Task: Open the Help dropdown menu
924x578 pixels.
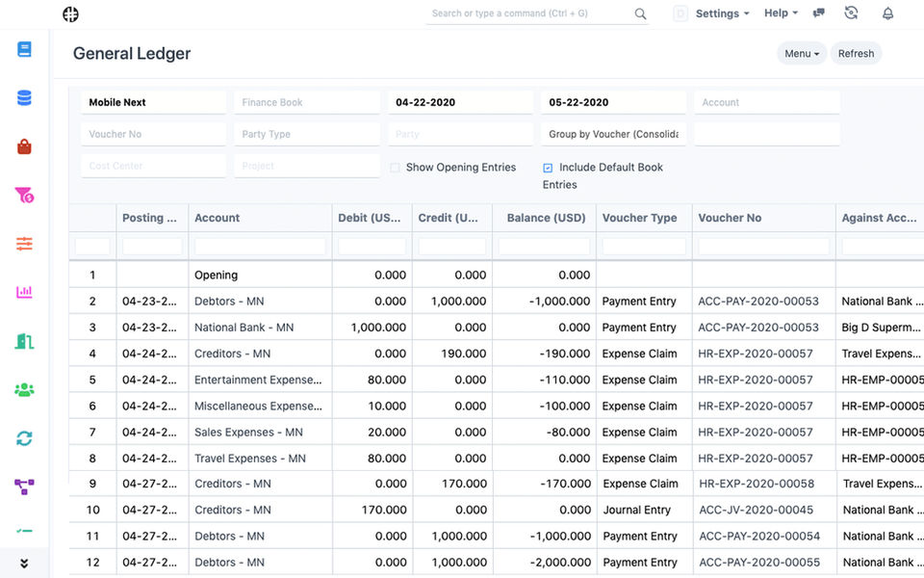Action: [x=781, y=13]
